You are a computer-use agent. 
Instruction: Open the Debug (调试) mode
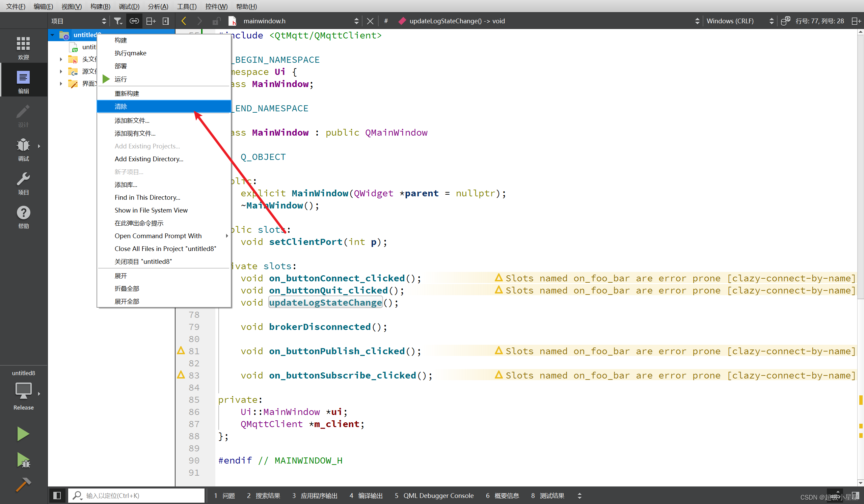click(23, 149)
